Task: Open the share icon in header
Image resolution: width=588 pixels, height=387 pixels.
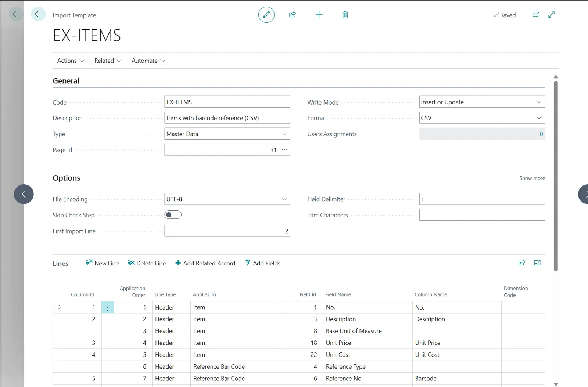Action: (x=293, y=15)
